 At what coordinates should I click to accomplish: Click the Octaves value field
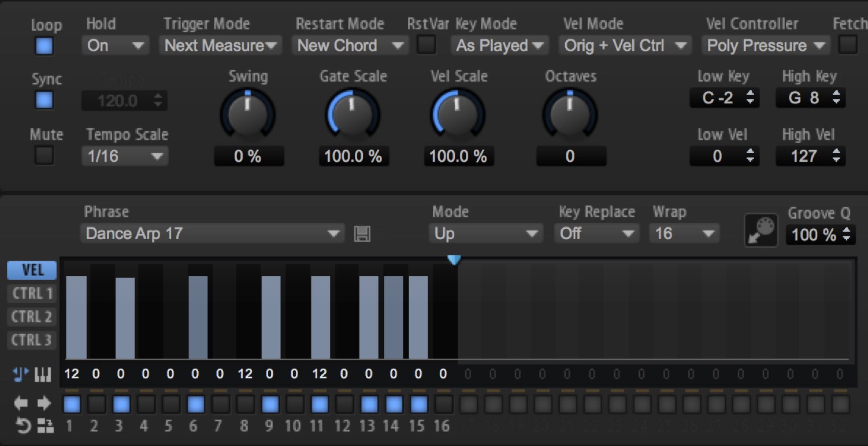click(x=571, y=157)
